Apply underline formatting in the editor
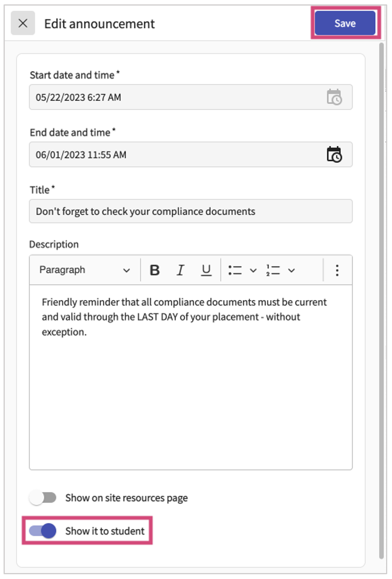The image size is (392, 579). coord(206,270)
